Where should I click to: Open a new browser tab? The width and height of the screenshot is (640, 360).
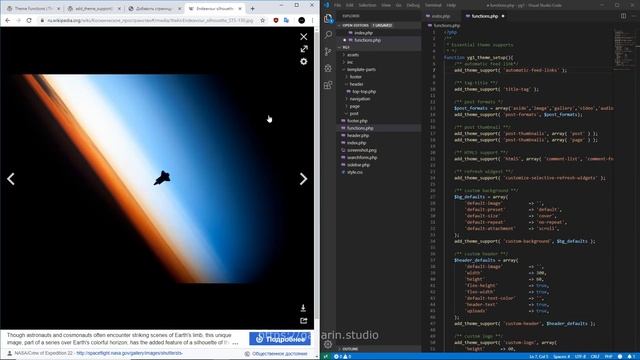[252, 9]
